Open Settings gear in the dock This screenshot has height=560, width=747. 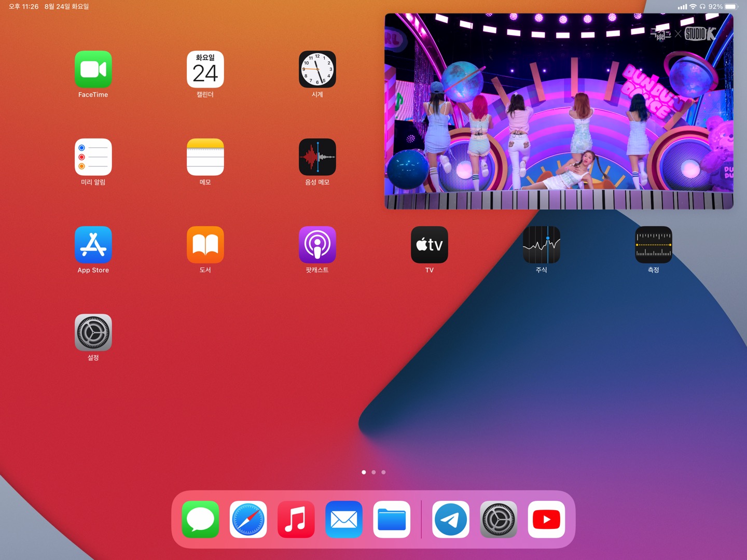pos(499,520)
